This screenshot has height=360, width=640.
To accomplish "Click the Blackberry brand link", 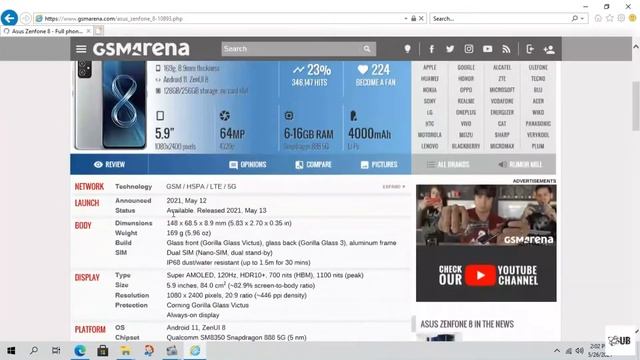I will (466, 146).
